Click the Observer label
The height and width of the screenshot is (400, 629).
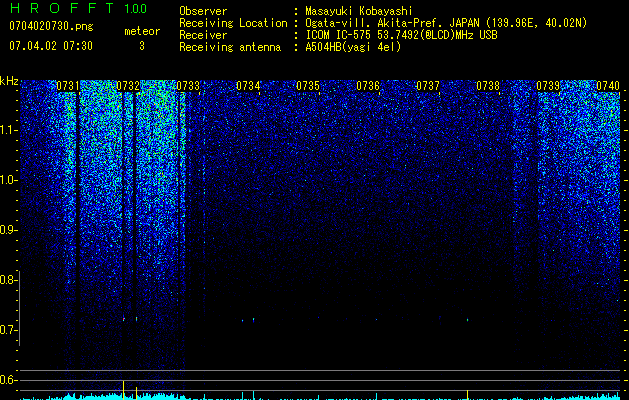pyautogui.click(x=203, y=11)
